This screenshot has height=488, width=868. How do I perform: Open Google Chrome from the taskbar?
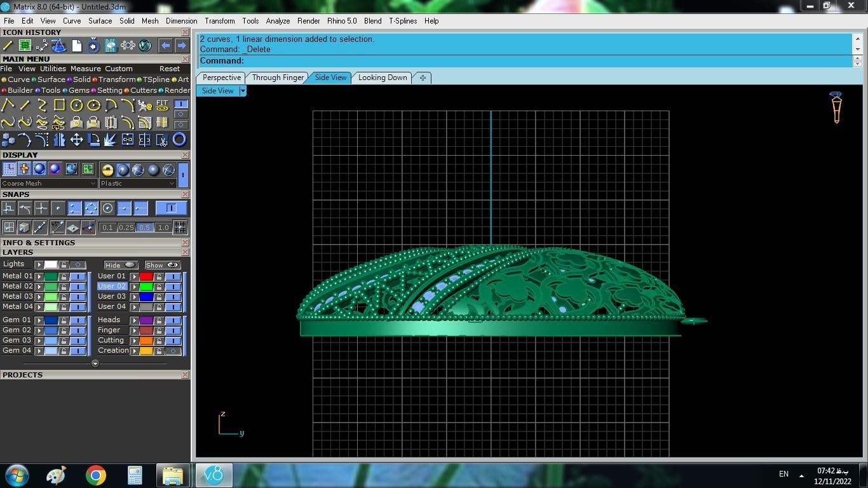[x=96, y=475]
